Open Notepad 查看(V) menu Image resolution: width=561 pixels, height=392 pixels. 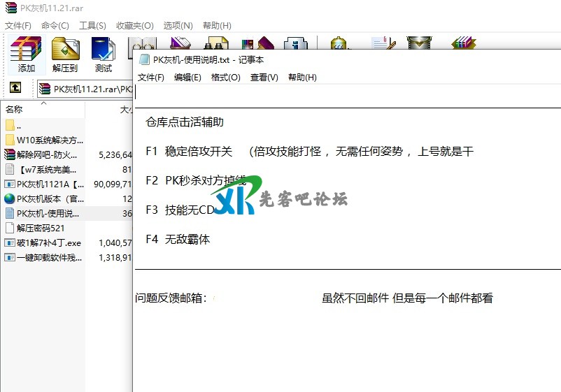pos(264,78)
